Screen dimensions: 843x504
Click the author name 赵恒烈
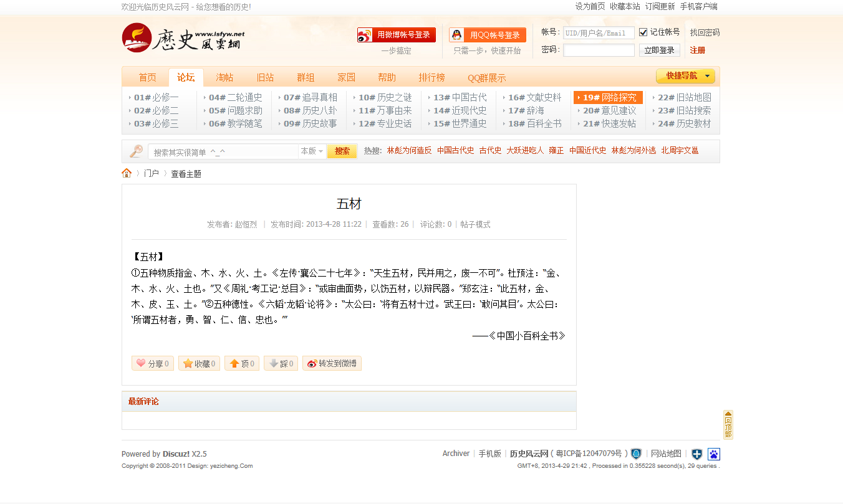[x=246, y=224]
